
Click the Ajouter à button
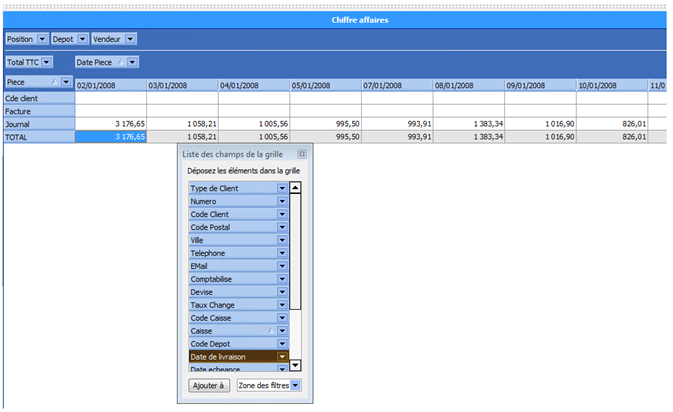pyautogui.click(x=209, y=385)
